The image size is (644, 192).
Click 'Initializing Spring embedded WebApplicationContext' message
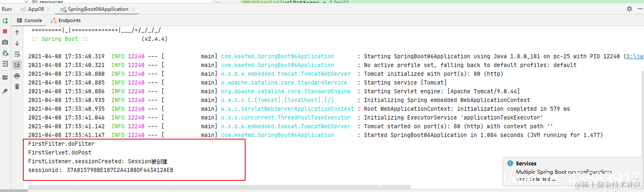pyautogui.click(x=447, y=100)
